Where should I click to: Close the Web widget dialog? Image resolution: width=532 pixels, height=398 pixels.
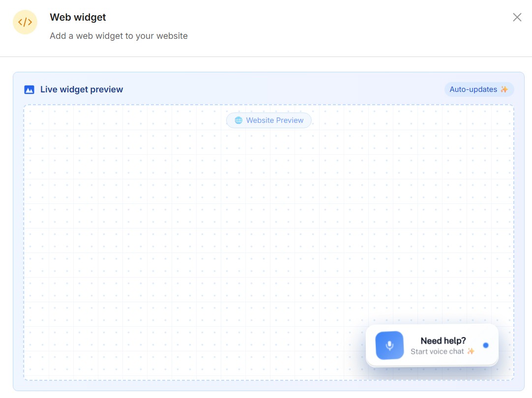click(x=517, y=18)
